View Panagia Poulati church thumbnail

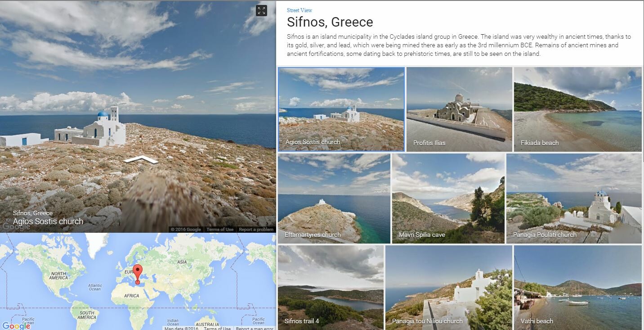click(574, 199)
